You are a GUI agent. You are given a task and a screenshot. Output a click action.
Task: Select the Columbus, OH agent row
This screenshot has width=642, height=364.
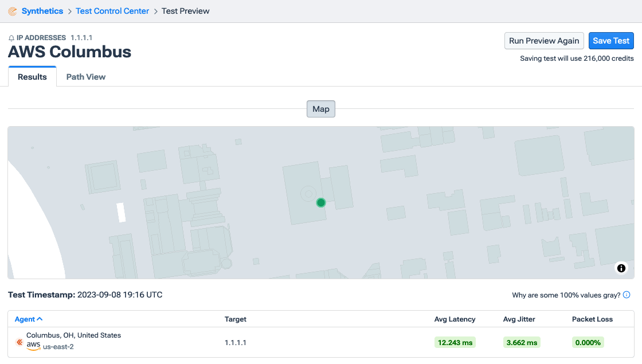point(75,335)
